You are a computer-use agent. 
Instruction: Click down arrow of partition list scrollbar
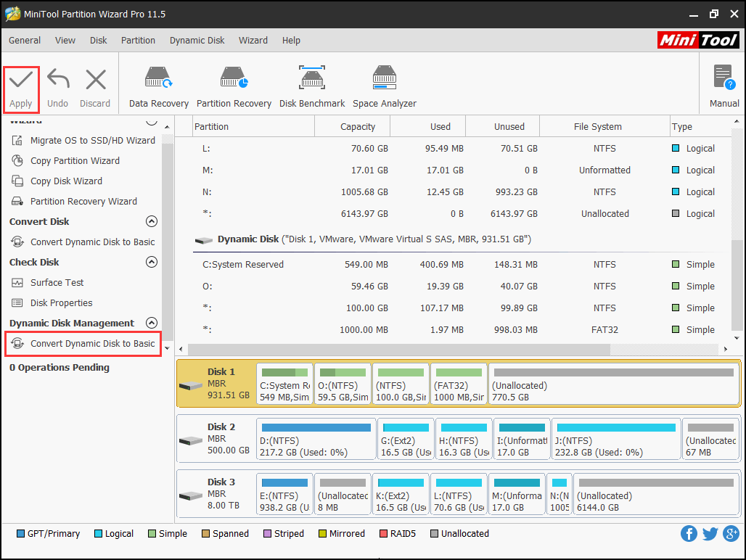coord(737,338)
